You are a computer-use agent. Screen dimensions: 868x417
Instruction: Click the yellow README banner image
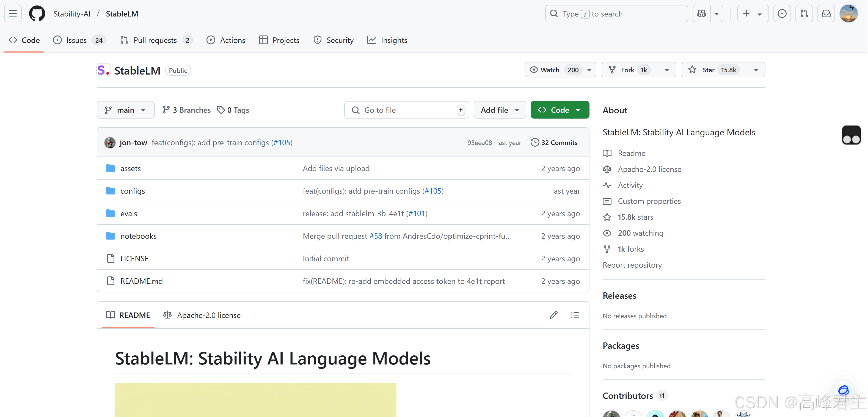coord(255,399)
